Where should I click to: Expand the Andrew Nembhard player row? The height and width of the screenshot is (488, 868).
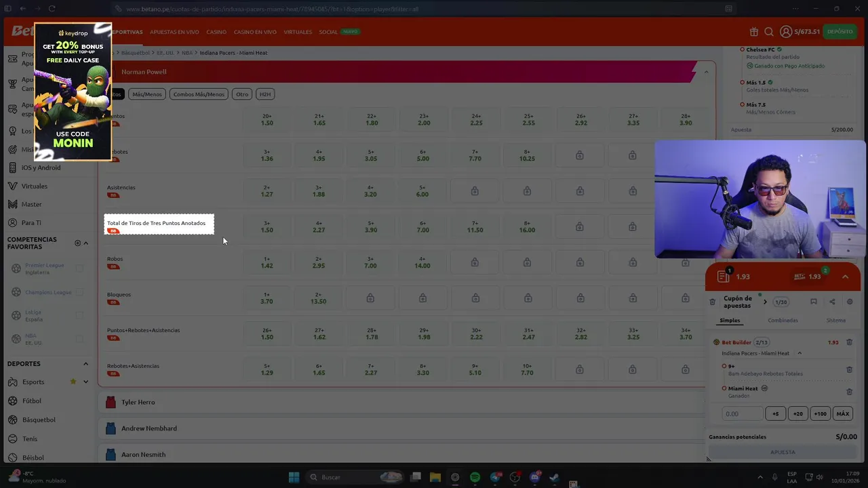[x=401, y=428]
